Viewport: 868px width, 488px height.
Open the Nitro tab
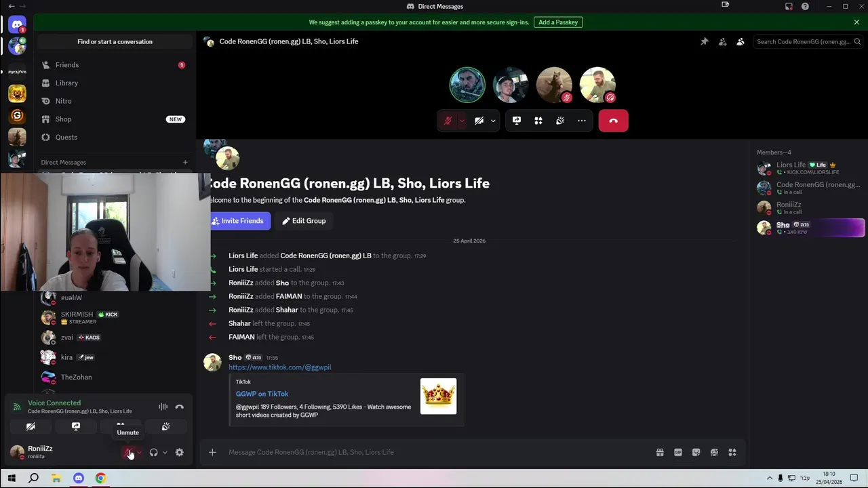click(114, 101)
